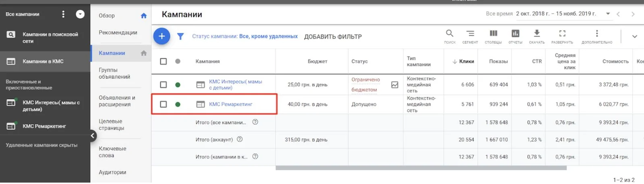
Task: Open Целевые страницы
Action: coord(112,125)
